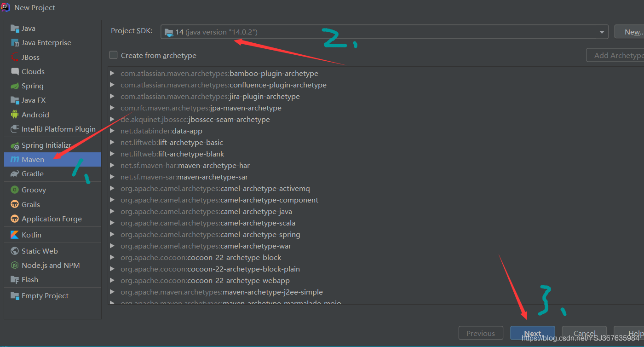Select the Grails icon
The height and width of the screenshot is (347, 644).
tap(14, 204)
